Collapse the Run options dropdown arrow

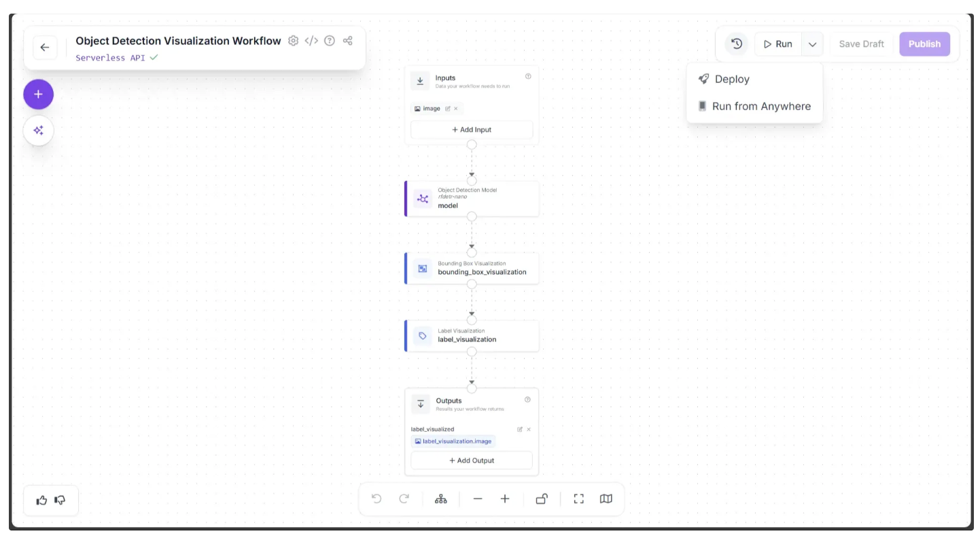point(812,44)
